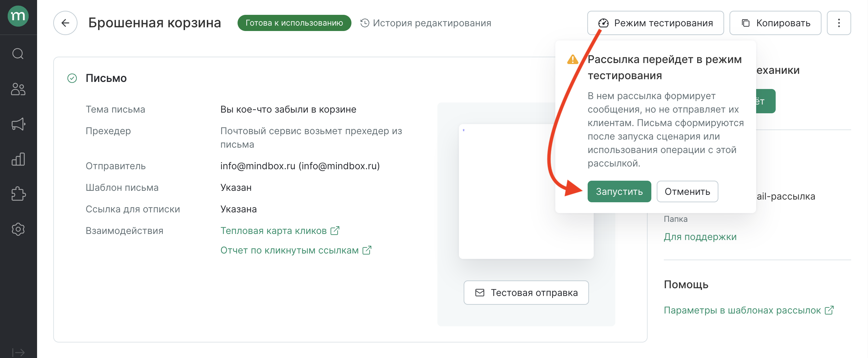Screen dimensions: 868x358
Task: Click the 'Готова к использованию' status badge
Action: click(x=294, y=23)
